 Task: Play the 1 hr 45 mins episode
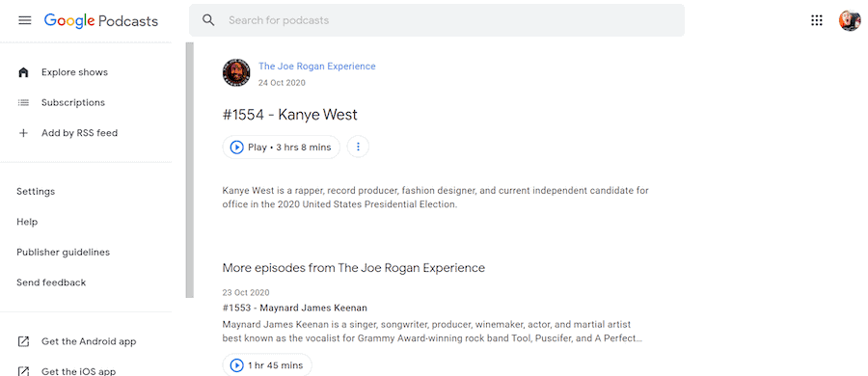267,365
